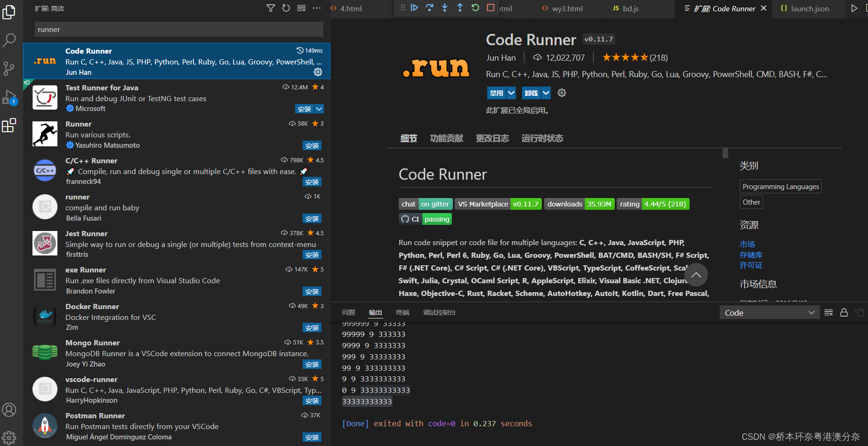The height and width of the screenshot is (446, 868).
Task: Stop the debug session
Action: click(490, 8)
